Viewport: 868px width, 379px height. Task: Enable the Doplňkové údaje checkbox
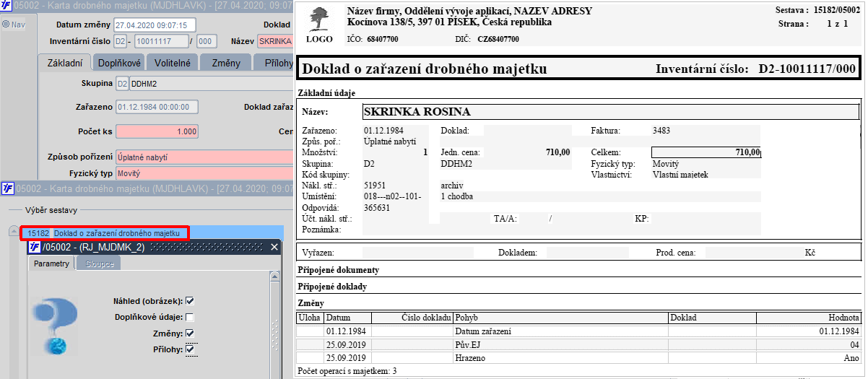pos(190,318)
